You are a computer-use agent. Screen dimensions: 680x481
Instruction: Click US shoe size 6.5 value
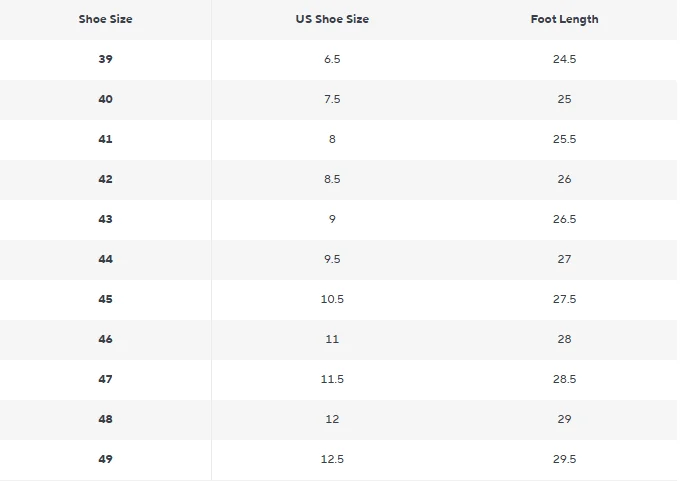click(x=332, y=60)
